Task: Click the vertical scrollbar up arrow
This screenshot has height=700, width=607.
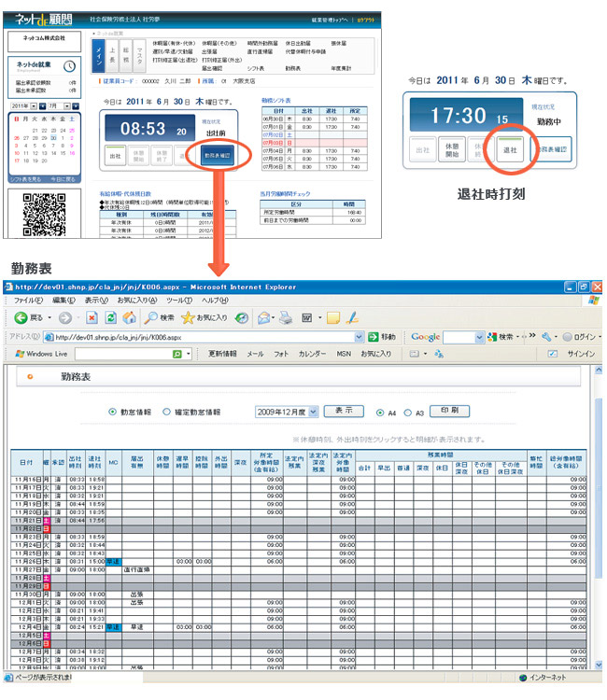Action: tap(599, 370)
